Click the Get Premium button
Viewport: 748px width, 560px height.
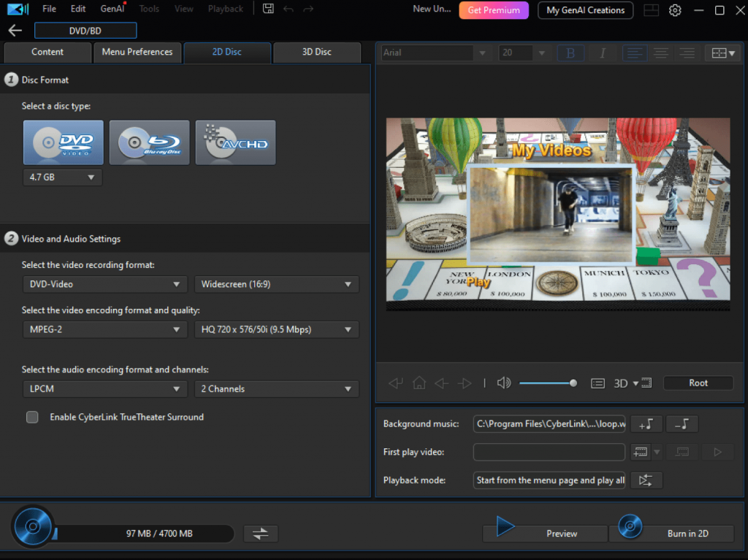pyautogui.click(x=493, y=10)
